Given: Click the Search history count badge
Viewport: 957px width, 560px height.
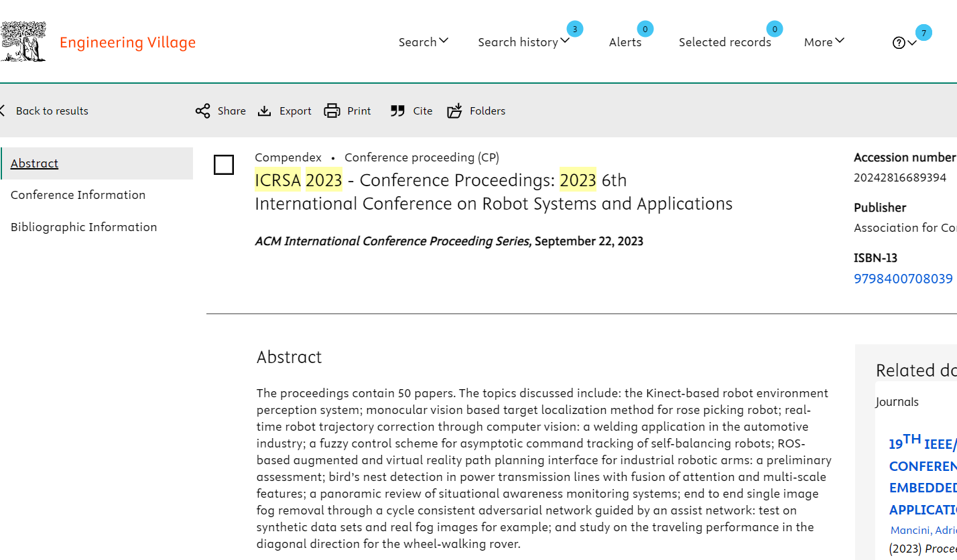Looking at the screenshot, I should (575, 29).
